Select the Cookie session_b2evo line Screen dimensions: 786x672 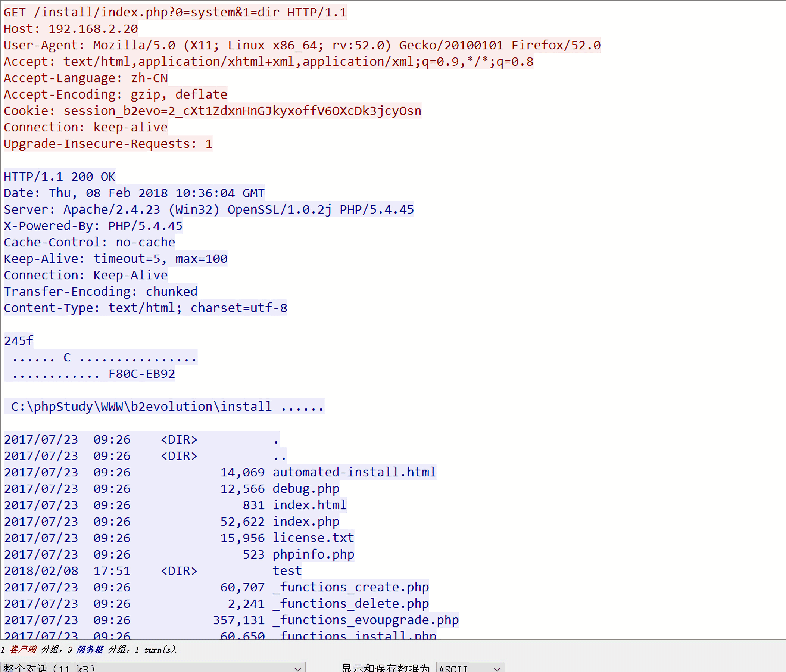[213, 111]
